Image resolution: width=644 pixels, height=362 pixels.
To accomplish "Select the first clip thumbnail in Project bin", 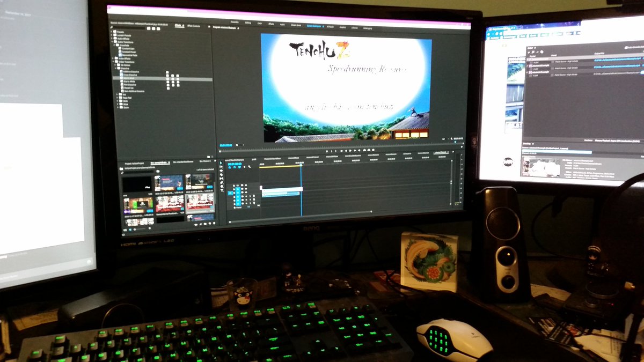I will 137,184.
